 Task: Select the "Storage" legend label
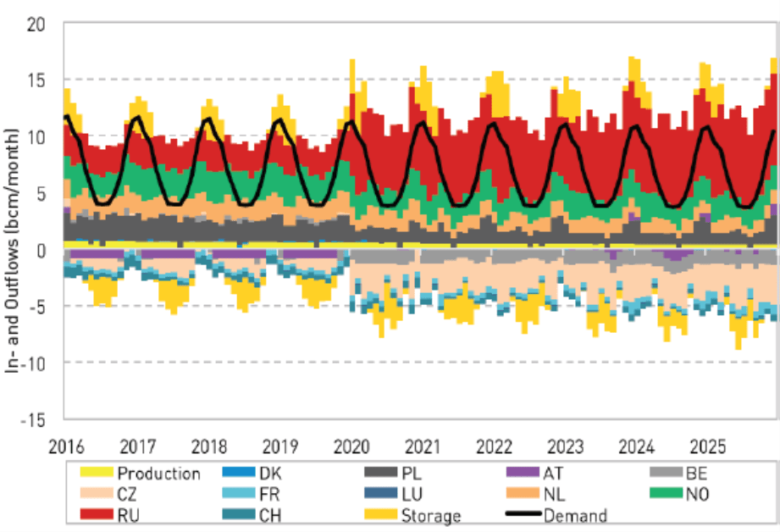click(x=431, y=516)
